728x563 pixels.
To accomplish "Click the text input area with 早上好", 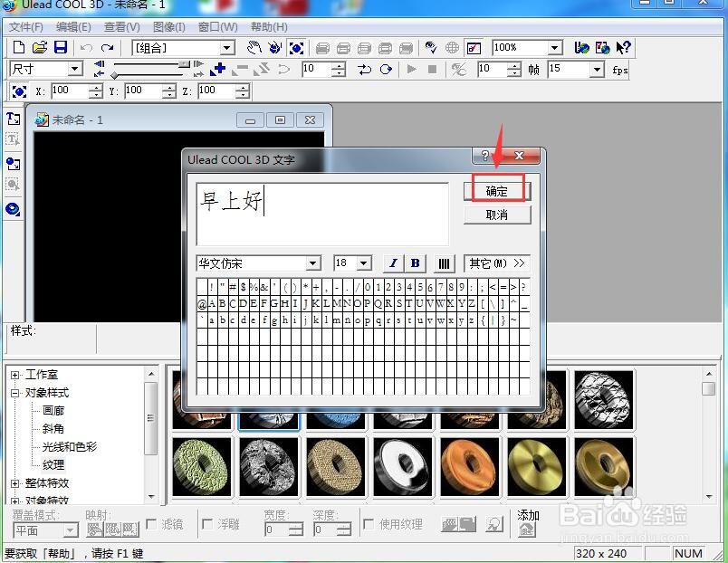I will click(x=322, y=214).
